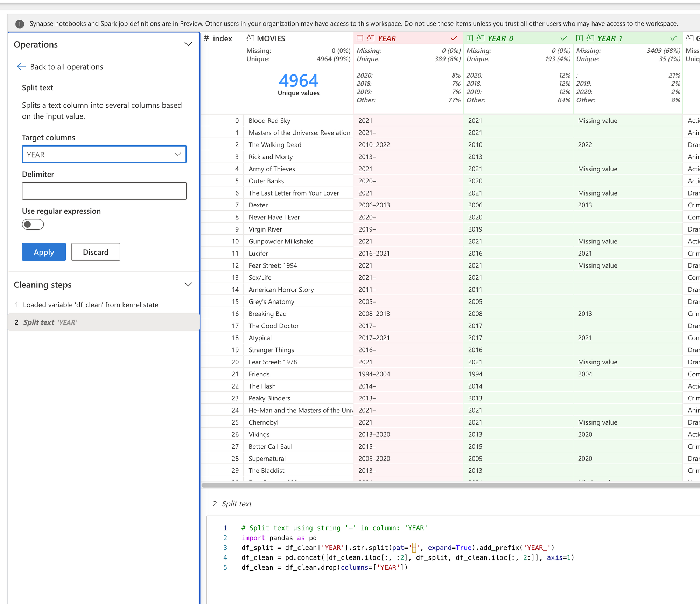Open the Target columns YEAR dropdown
This screenshot has width=700, height=604.
pos(104,155)
